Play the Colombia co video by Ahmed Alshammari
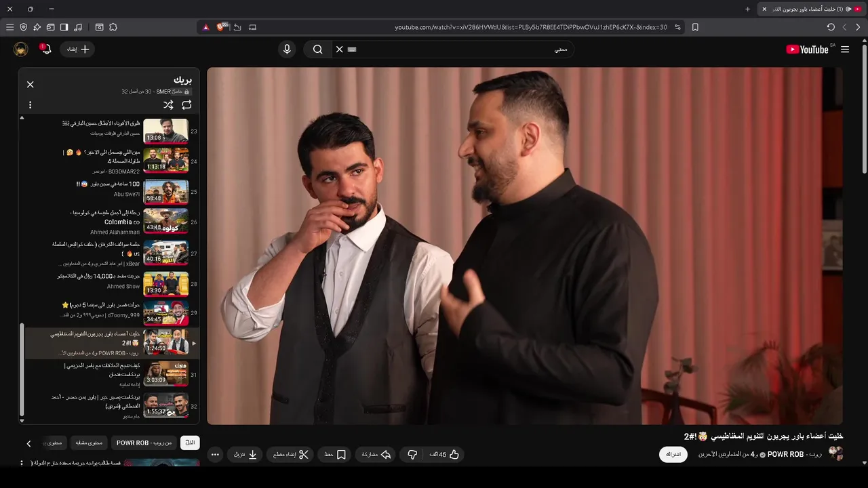The height and width of the screenshot is (488, 868). tap(112, 222)
